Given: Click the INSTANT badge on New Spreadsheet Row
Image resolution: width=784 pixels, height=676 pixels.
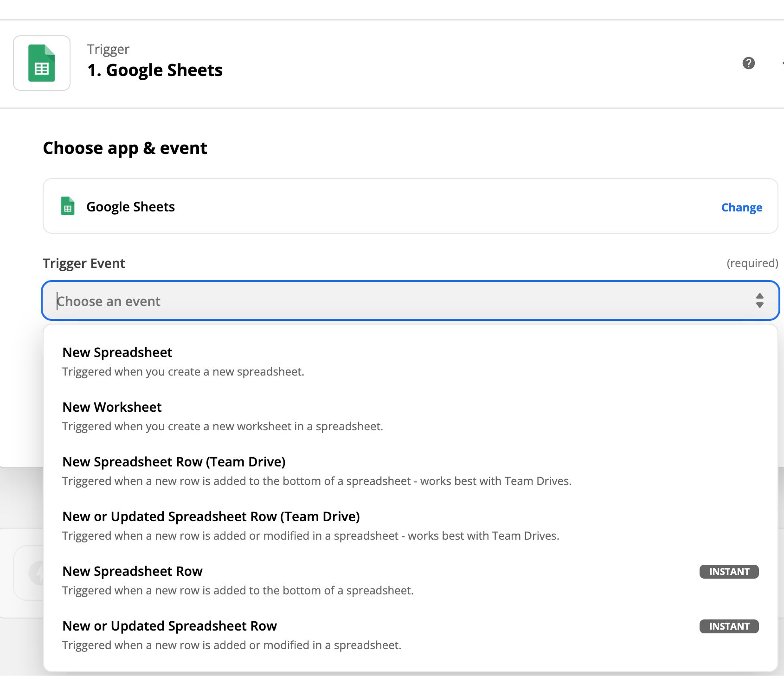Looking at the screenshot, I should (x=729, y=572).
